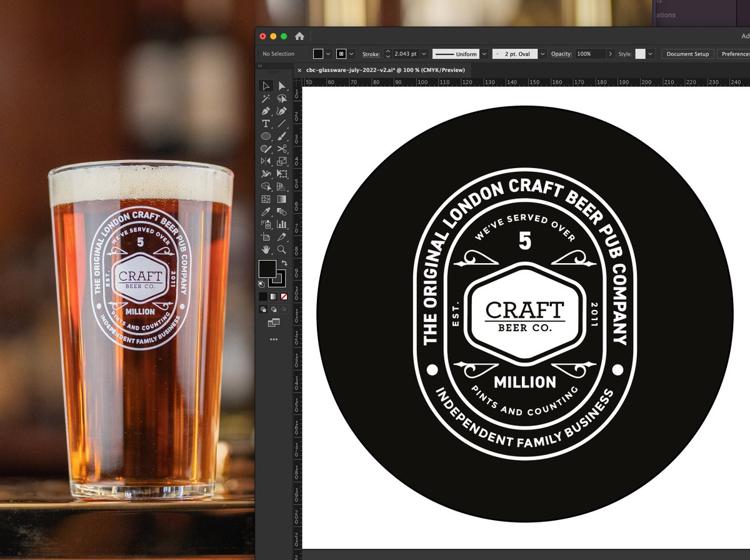Select the Lasso tool
This screenshot has width=750, height=560.
click(282, 98)
